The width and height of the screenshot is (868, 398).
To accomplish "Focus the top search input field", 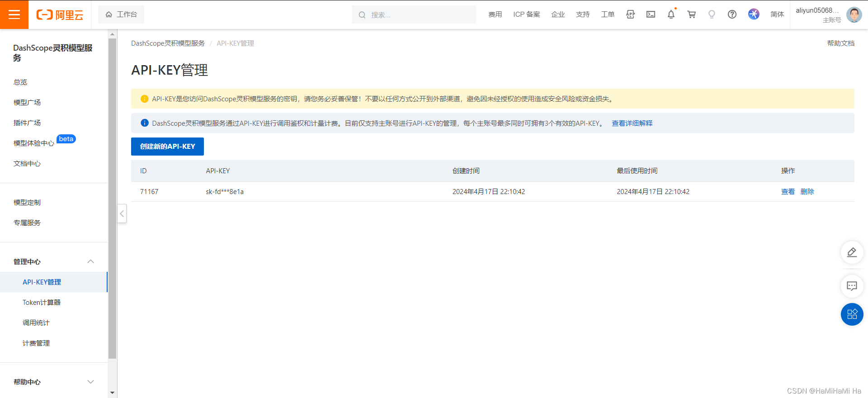I will [x=414, y=14].
